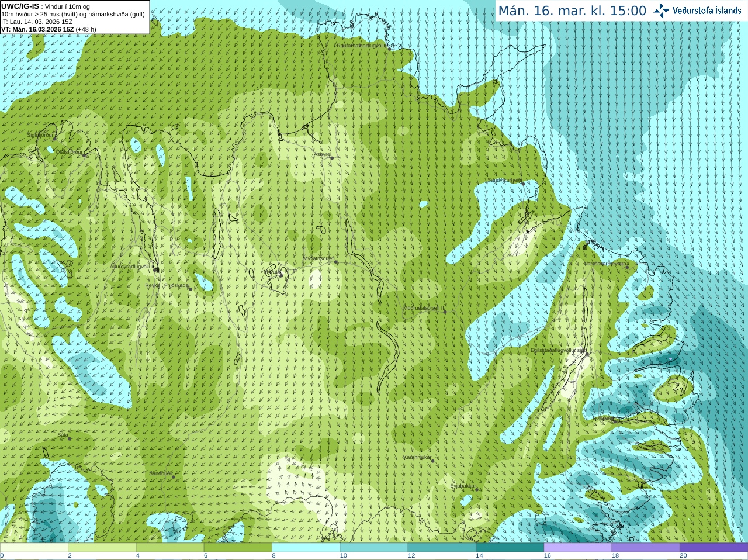Viewport: 748px width, 560px height.
Task: Pick the above 20 m/s violet legend swatch
Action: click(x=714, y=548)
